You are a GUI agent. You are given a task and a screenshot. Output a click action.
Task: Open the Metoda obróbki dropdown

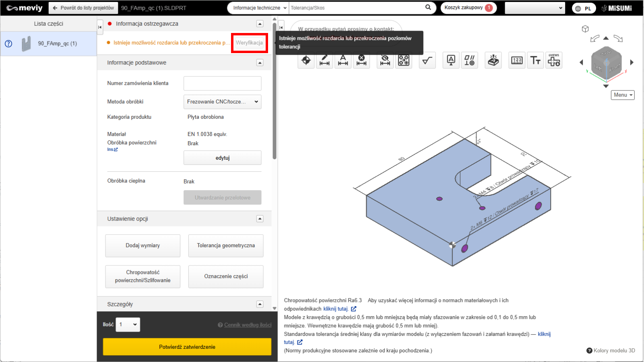(x=222, y=102)
